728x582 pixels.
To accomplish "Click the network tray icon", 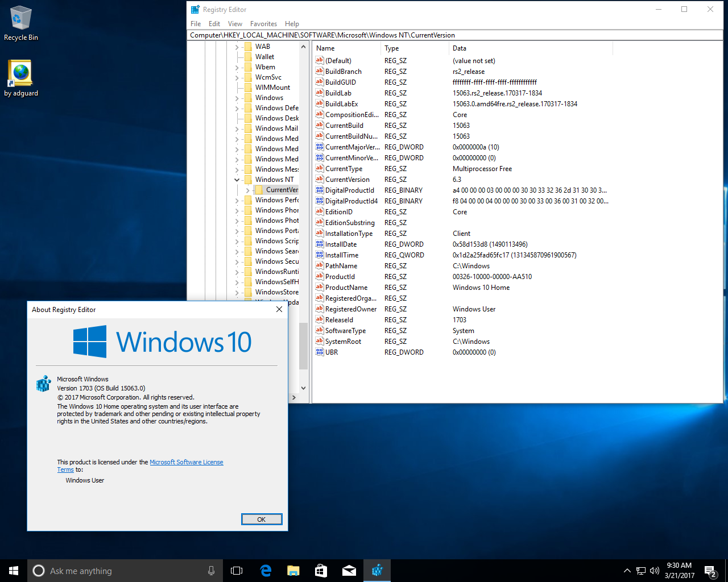I will pos(640,571).
